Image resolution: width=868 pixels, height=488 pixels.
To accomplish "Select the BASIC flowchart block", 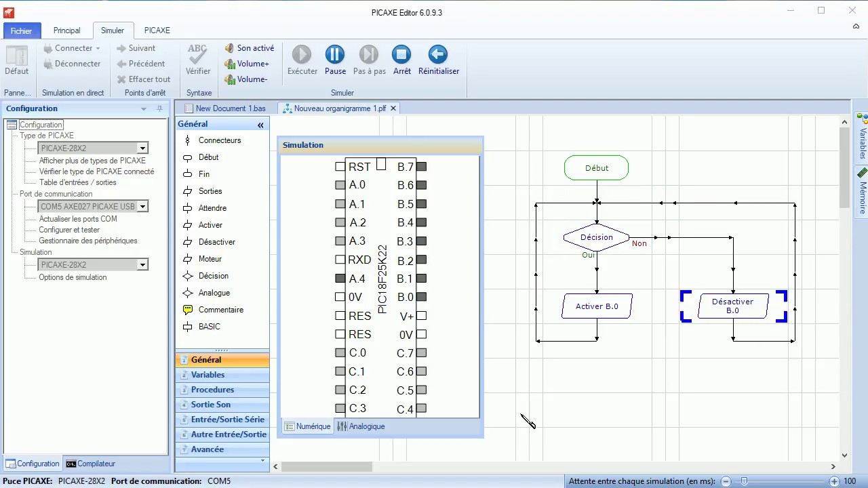I will click(x=201, y=327).
